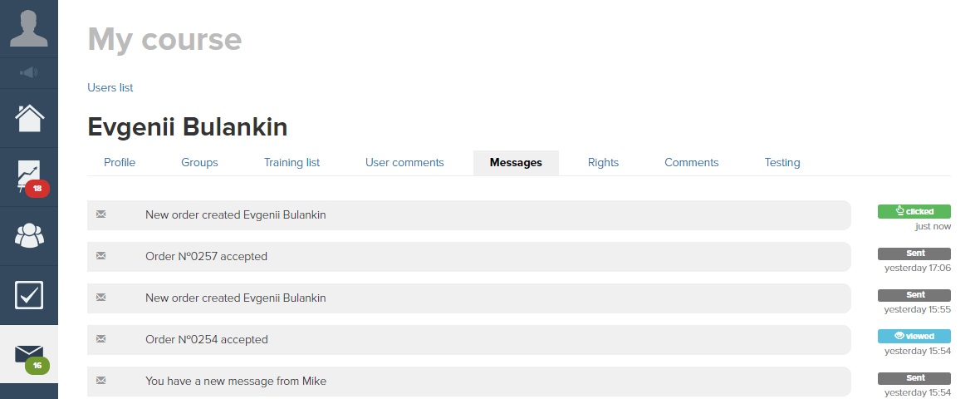Open the Testing tab
This screenshot has width=980, height=399.
782,163
